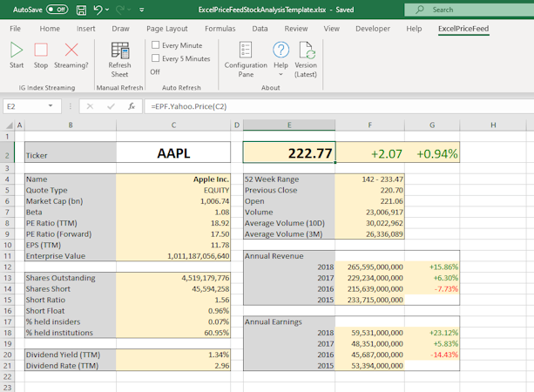
Task: Open the Formulas ribbon tab
Action: pos(220,28)
